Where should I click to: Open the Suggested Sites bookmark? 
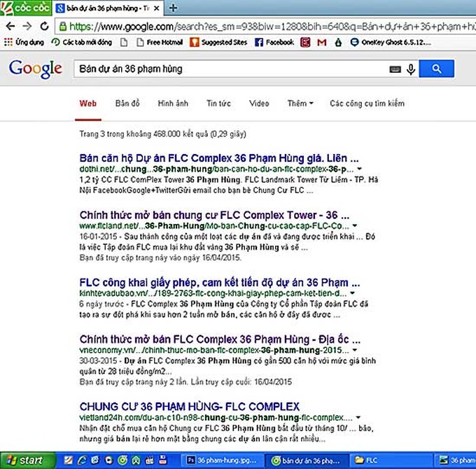pos(218,42)
